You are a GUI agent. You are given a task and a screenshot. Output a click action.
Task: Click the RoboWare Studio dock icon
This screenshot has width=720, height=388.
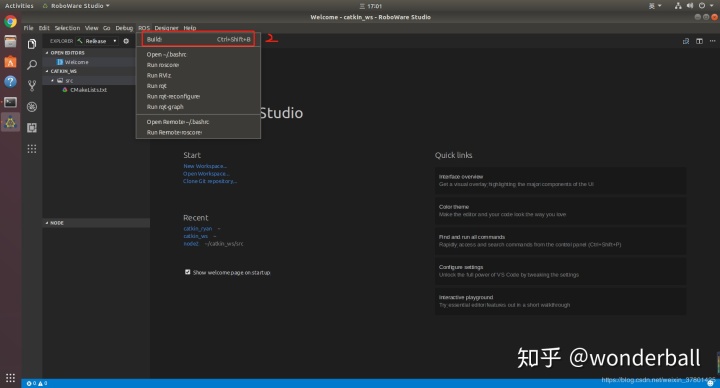pos(10,122)
